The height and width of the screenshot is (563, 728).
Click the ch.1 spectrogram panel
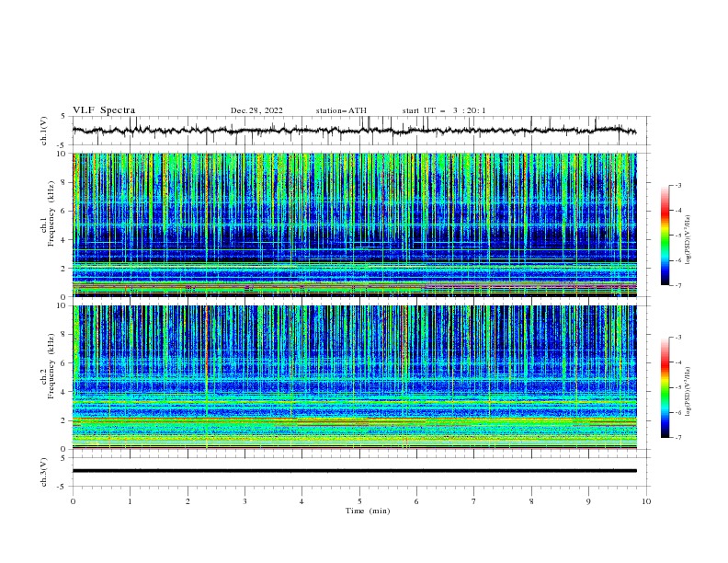point(355,224)
